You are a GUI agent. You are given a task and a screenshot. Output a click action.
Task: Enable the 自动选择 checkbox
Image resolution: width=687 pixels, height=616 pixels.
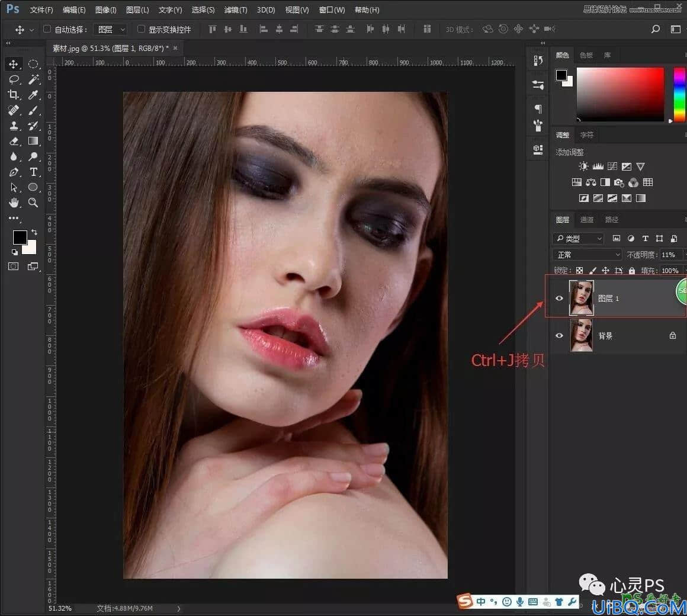pyautogui.click(x=47, y=29)
